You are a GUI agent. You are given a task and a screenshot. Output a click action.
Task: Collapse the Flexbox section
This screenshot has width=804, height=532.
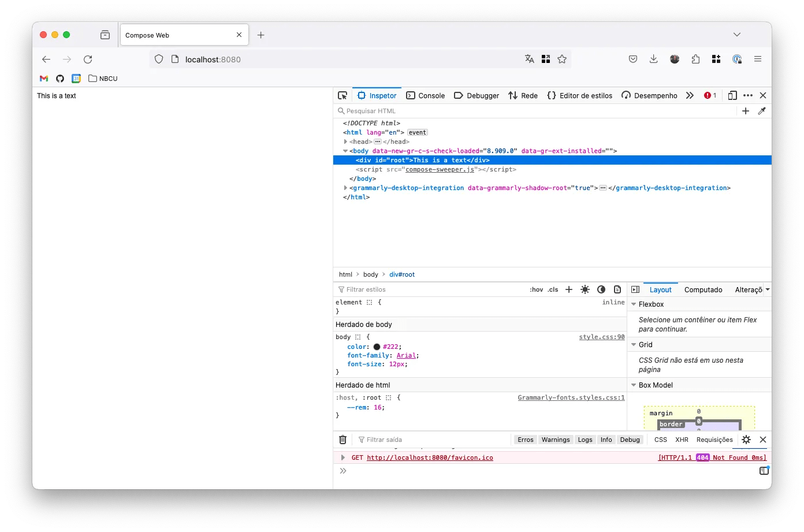(x=634, y=304)
